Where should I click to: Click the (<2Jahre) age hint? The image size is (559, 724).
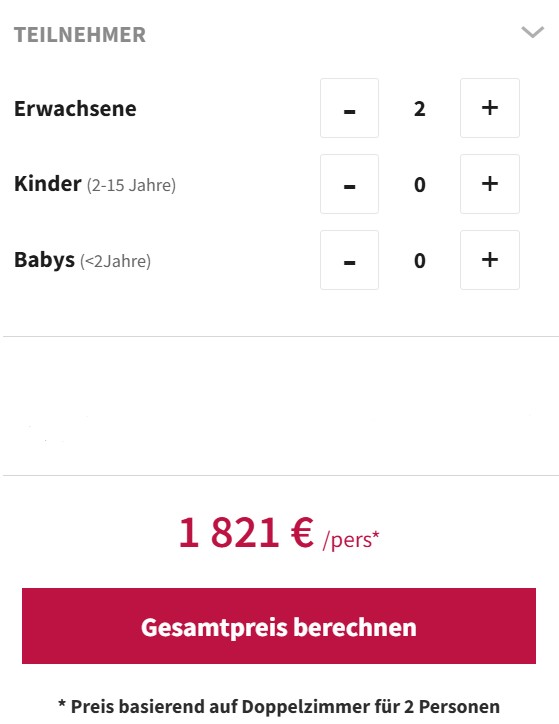point(115,261)
